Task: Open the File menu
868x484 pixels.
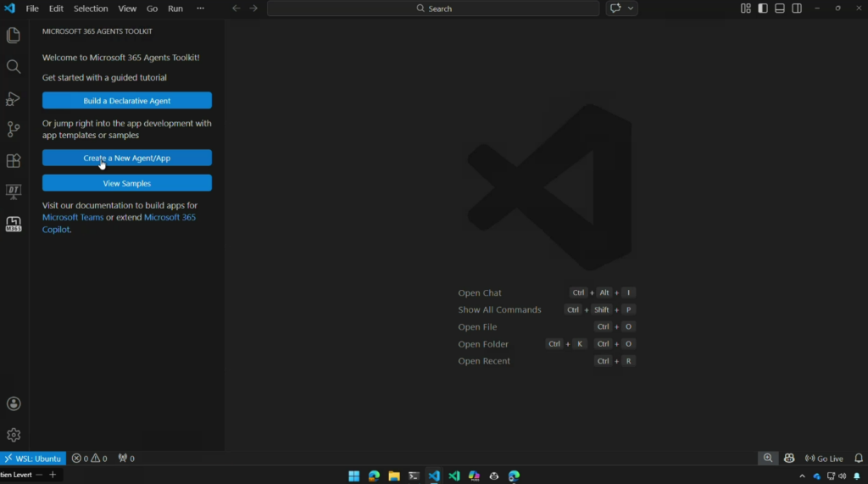Action: click(x=32, y=8)
